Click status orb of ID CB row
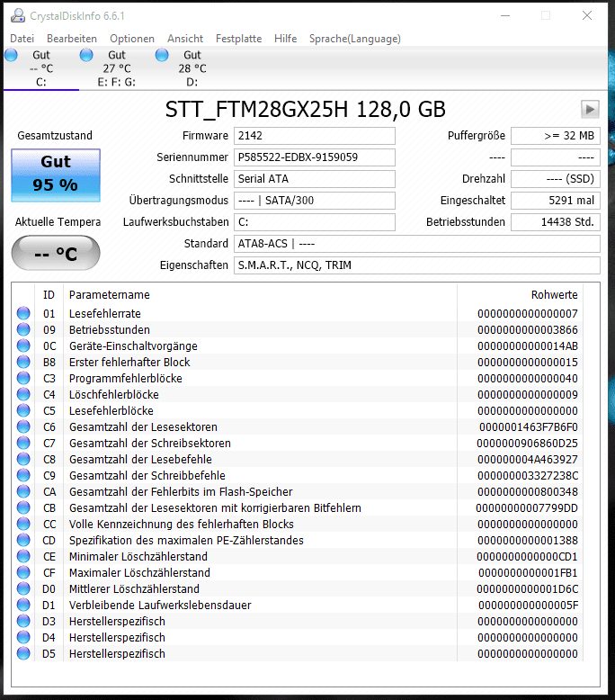The width and height of the screenshot is (615, 700). pyautogui.click(x=23, y=507)
